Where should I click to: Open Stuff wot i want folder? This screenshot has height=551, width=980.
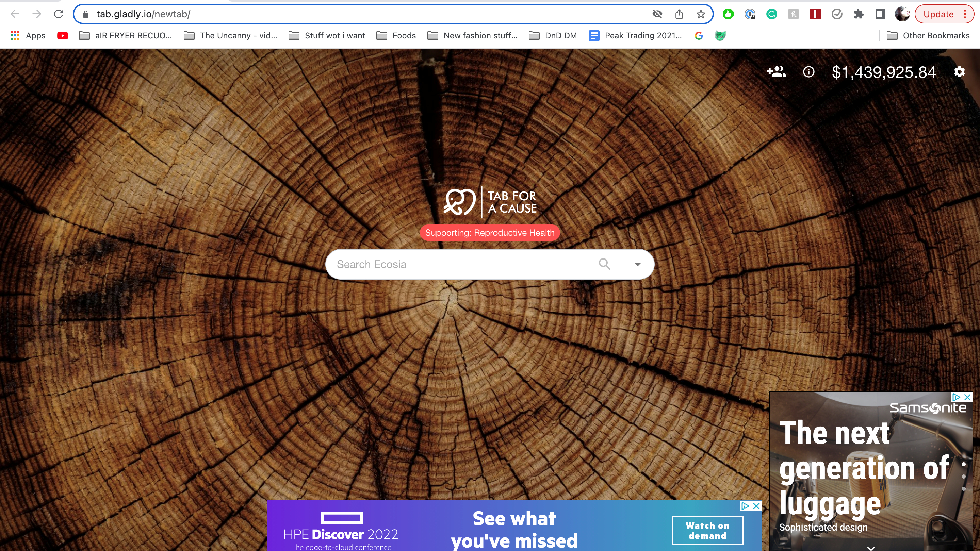[327, 36]
